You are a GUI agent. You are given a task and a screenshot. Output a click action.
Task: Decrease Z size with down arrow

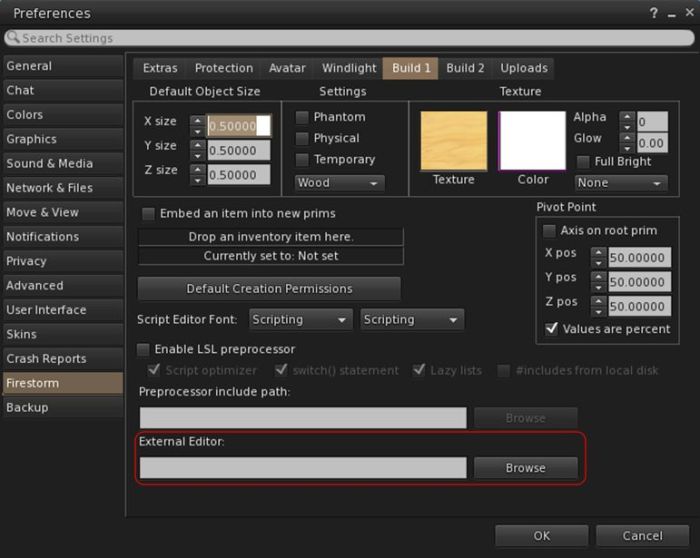click(x=197, y=180)
